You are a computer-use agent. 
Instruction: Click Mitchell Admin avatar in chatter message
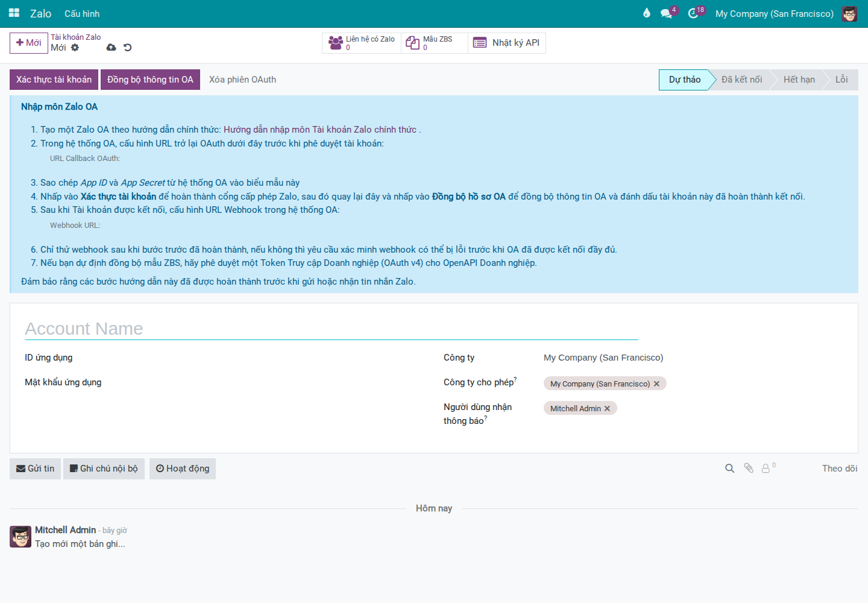(20, 537)
